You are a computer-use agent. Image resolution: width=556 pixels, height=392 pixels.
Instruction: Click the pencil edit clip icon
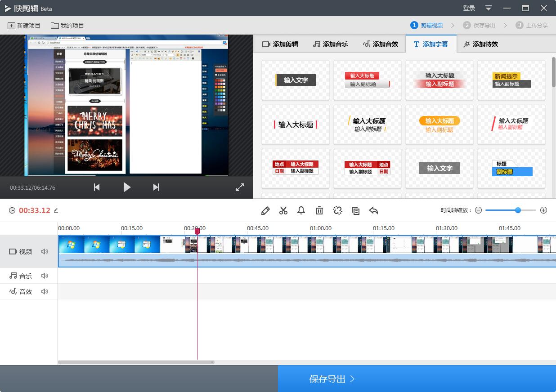point(265,210)
